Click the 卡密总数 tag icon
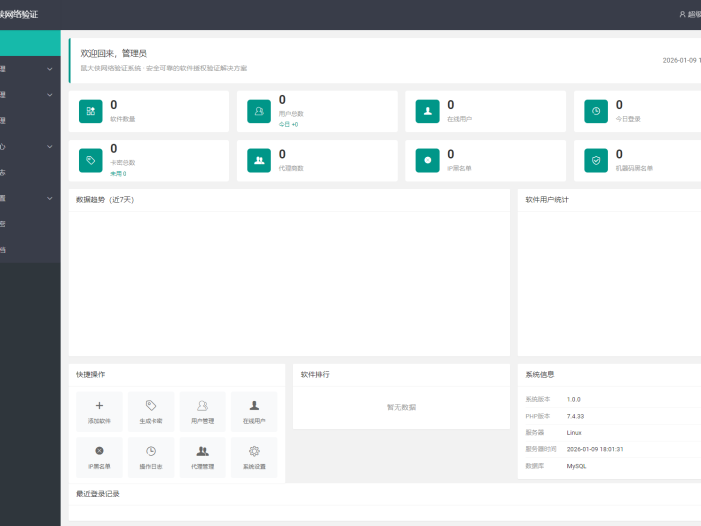This screenshot has height=526, width=701. coord(91,160)
